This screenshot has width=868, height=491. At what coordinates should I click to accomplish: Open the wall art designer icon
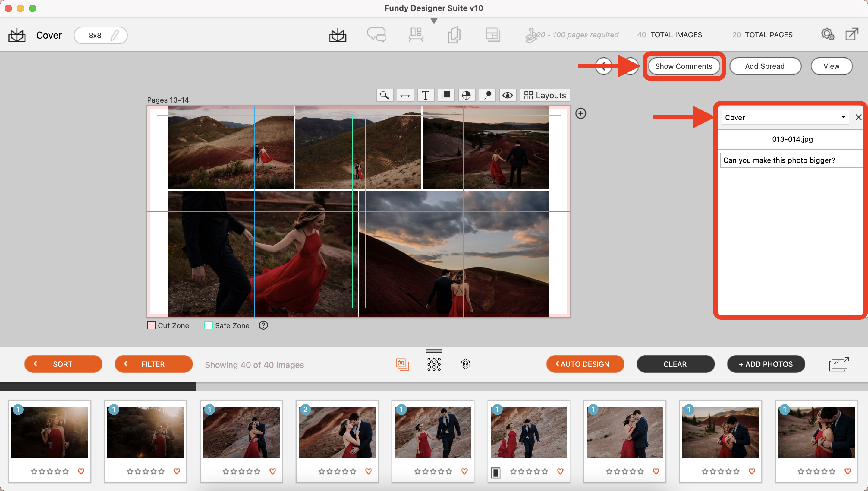pos(416,35)
